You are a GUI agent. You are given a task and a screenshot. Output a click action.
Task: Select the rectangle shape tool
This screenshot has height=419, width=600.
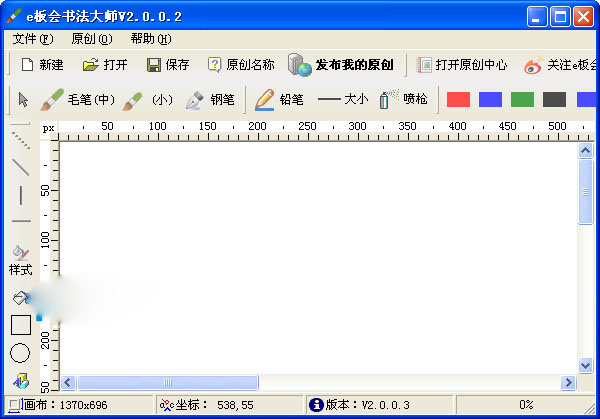click(21, 325)
